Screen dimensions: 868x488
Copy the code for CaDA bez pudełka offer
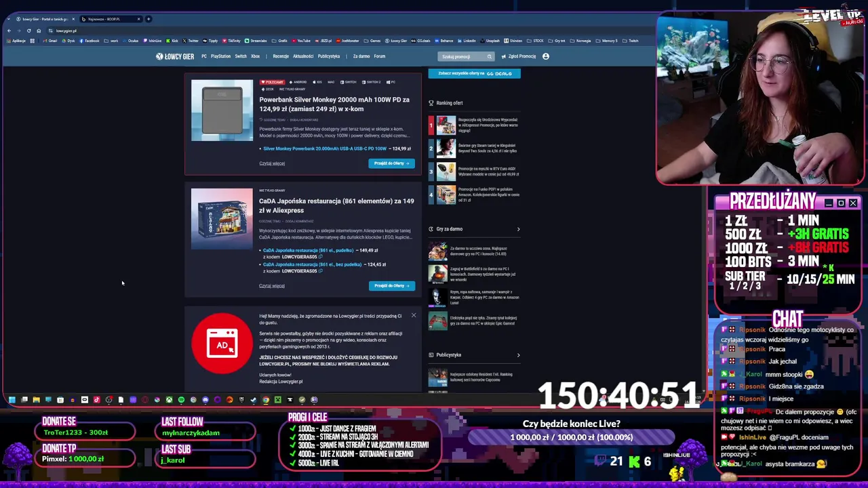[x=320, y=271]
